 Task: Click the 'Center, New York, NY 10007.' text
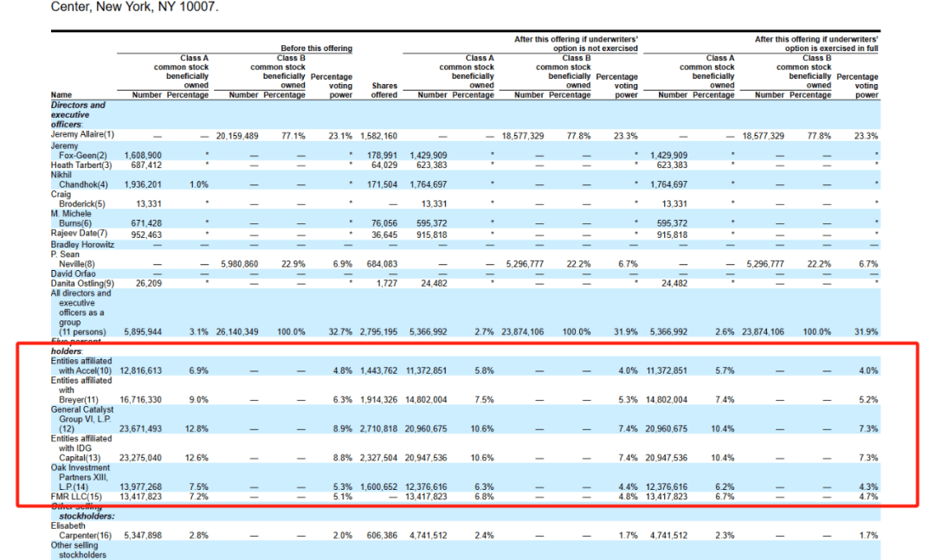[135, 7]
